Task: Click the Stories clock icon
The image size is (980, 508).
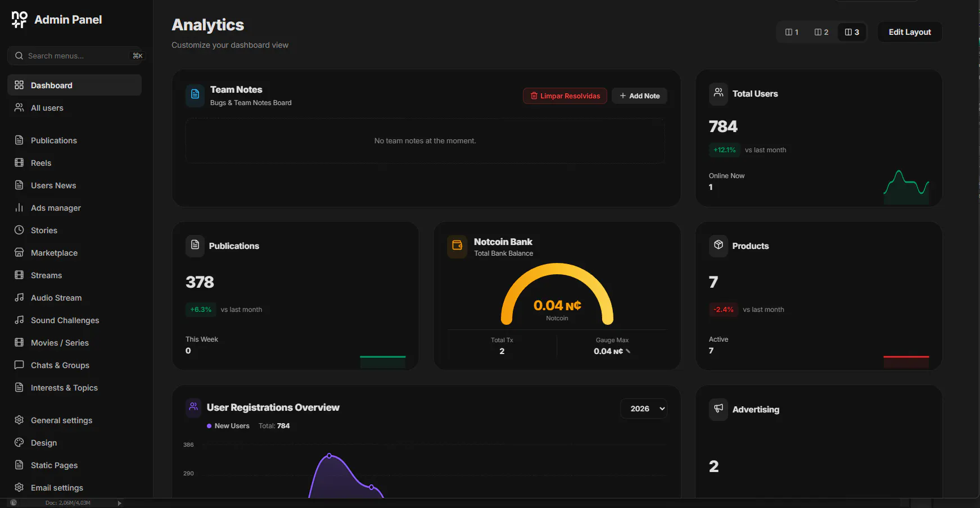Action: [x=19, y=230]
